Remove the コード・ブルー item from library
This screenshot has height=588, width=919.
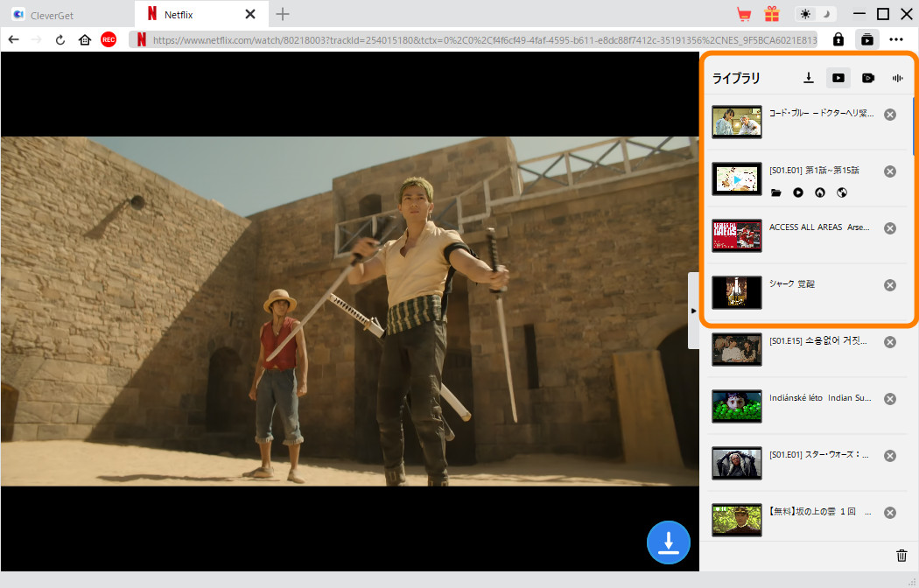point(890,115)
